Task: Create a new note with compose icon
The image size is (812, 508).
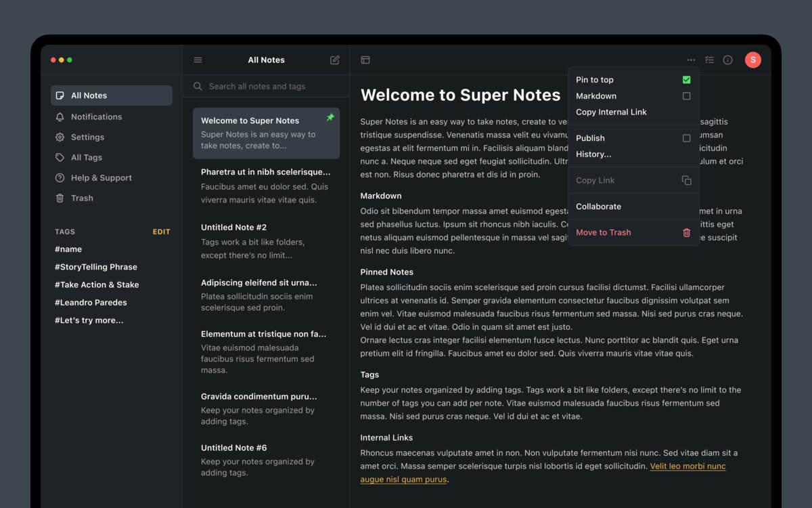Action: [x=334, y=60]
